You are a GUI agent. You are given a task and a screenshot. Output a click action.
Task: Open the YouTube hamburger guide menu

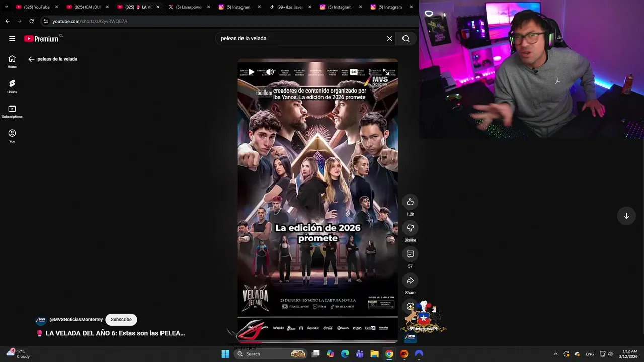point(12,38)
